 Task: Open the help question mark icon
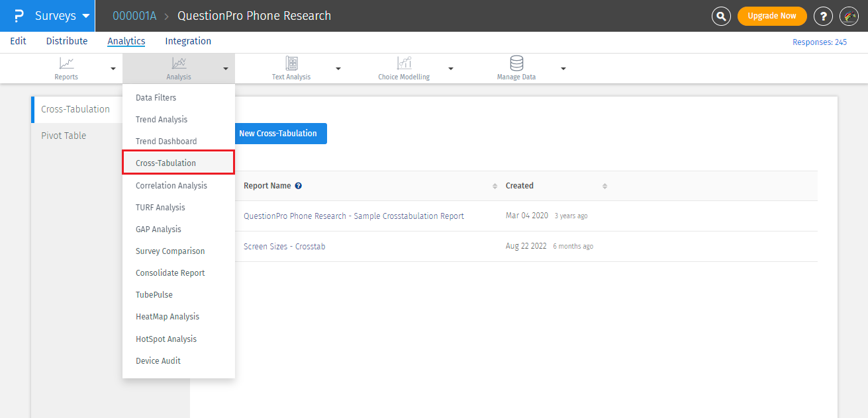tap(823, 16)
